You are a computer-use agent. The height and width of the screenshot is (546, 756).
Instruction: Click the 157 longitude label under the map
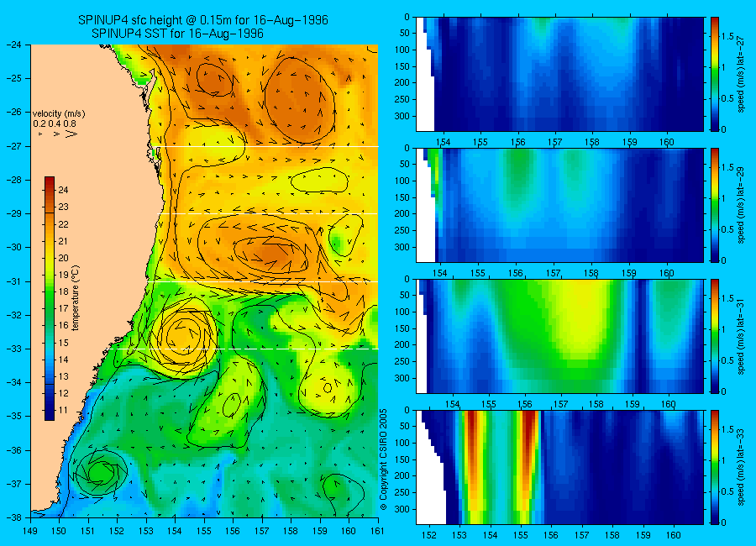tap(262, 531)
